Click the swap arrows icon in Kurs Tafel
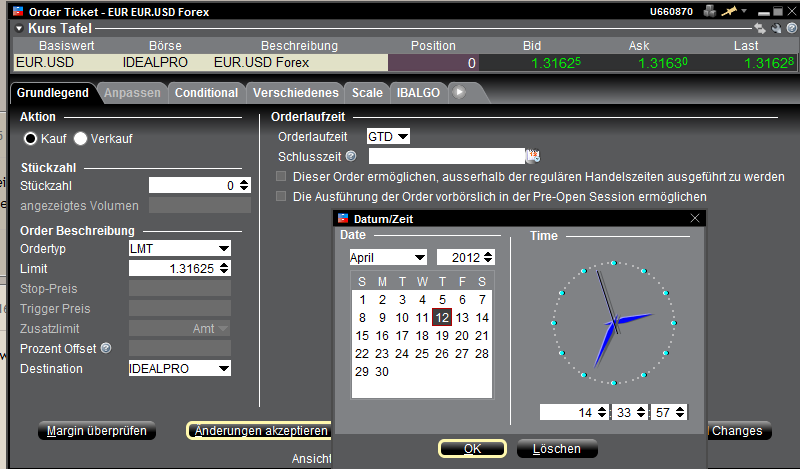Image resolution: width=800 pixels, height=469 pixels. point(761,29)
